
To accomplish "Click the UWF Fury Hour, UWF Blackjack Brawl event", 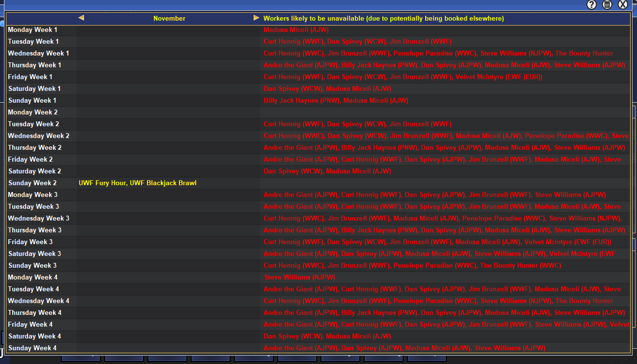I will click(138, 183).
